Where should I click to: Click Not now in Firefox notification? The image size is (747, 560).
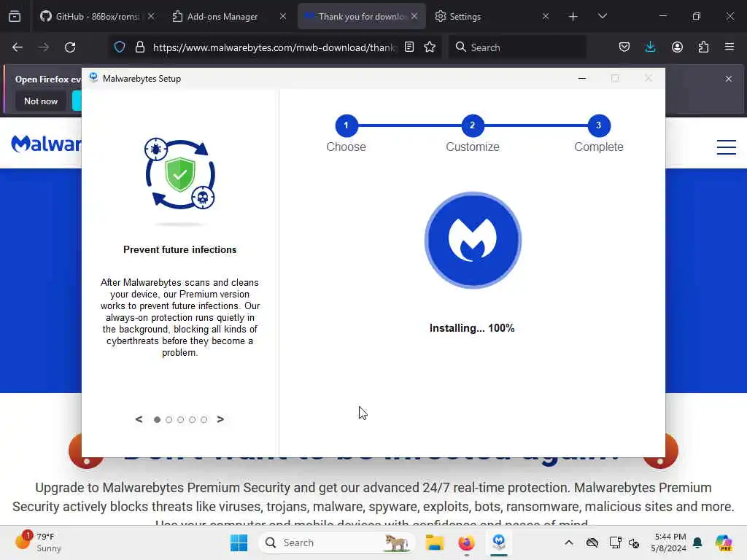pos(41,101)
